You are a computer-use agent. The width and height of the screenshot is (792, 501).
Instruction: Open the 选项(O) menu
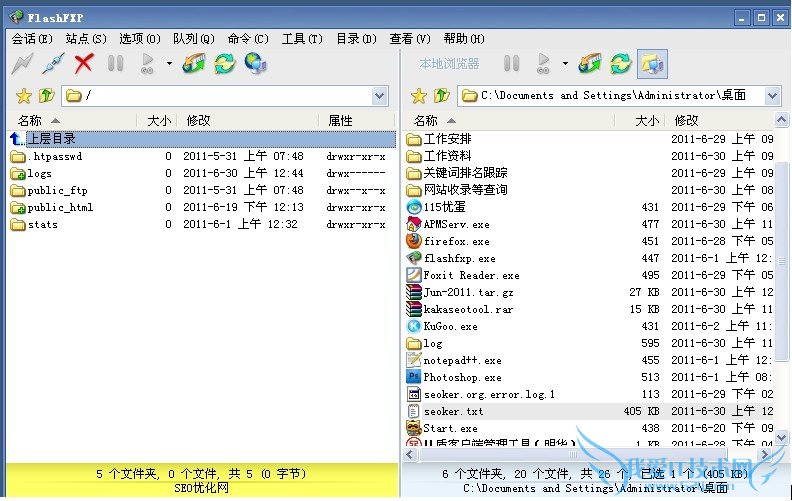(140, 39)
